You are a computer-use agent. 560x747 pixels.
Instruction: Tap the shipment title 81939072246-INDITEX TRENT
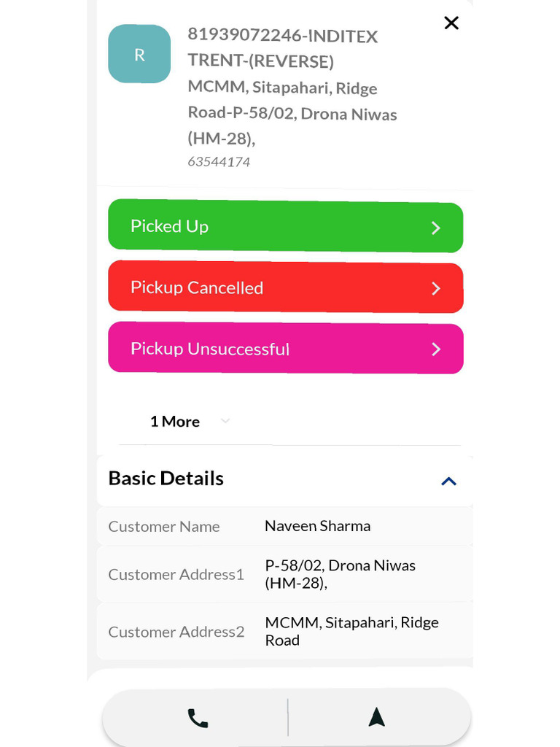283,48
